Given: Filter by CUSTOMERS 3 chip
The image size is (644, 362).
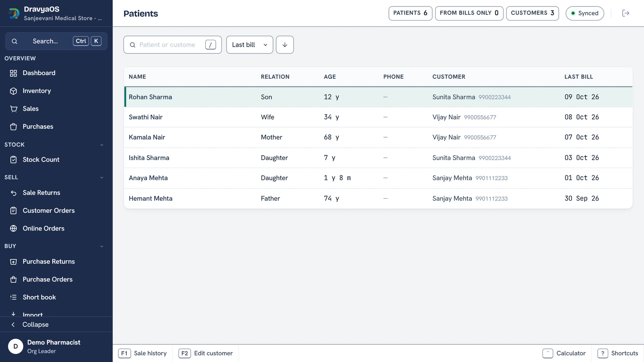Looking at the screenshot, I should point(532,13).
